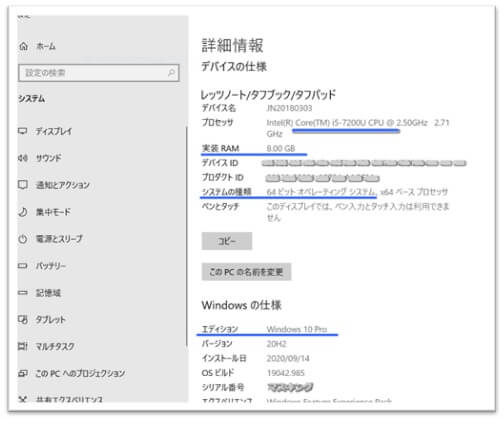Click the システム sidebar heading
The width and height of the screenshot is (504, 421).
31,99
